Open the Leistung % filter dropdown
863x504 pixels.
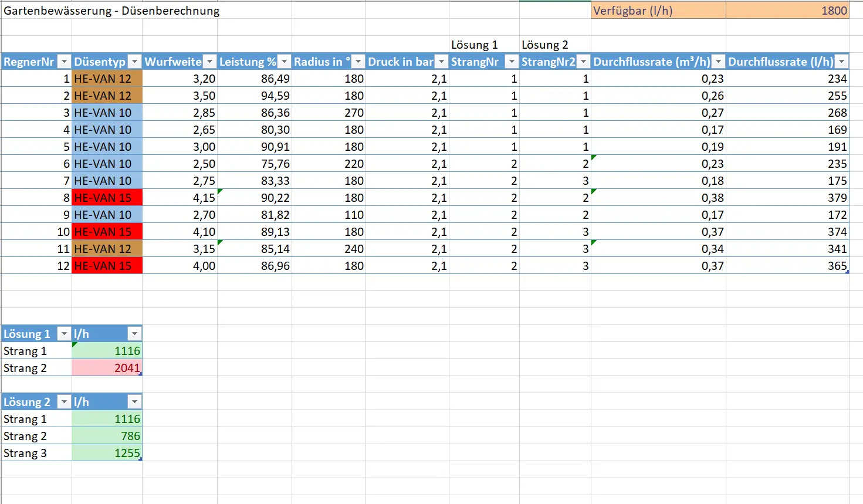[x=284, y=62]
